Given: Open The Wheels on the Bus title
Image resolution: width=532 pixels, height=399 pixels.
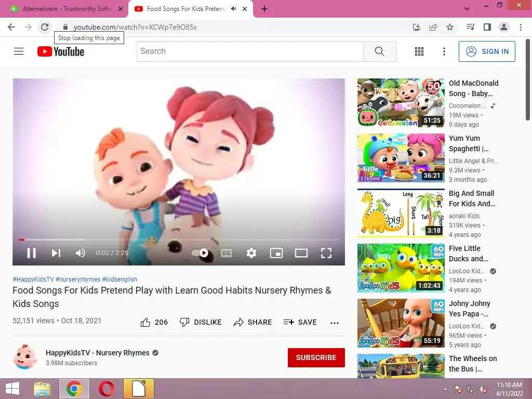Looking at the screenshot, I should (473, 363).
